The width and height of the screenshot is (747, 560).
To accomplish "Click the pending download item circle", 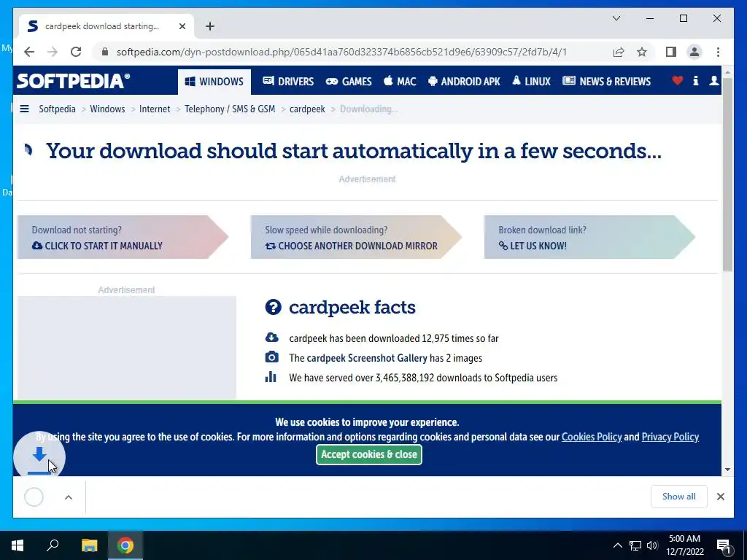I will (x=34, y=497).
